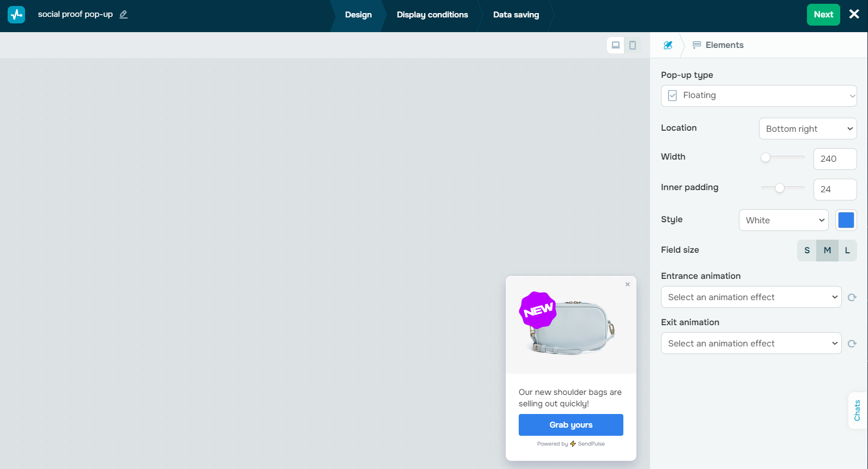Open the Style dropdown
The image size is (868, 469).
(784, 221)
